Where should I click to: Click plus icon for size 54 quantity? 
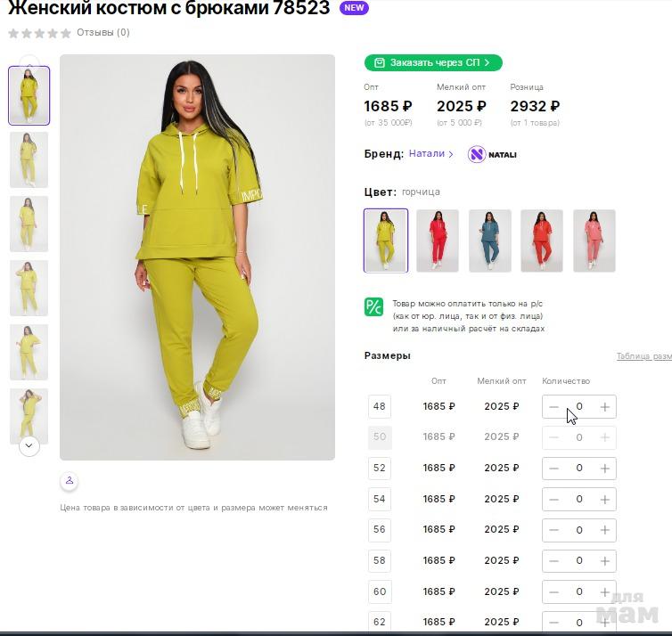click(x=605, y=500)
